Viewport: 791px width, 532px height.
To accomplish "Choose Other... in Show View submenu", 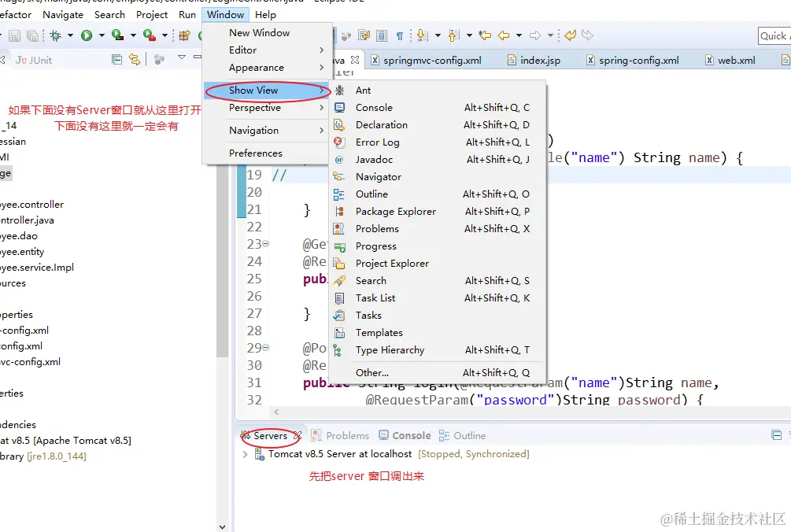I will [x=438, y=373].
